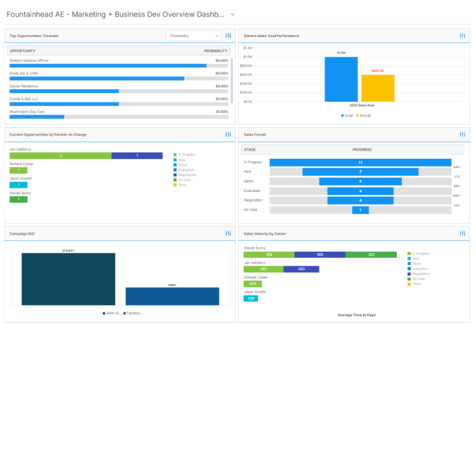Toggle Facebook series in Campaign ROI legend
476x462 pixels.
click(x=133, y=313)
